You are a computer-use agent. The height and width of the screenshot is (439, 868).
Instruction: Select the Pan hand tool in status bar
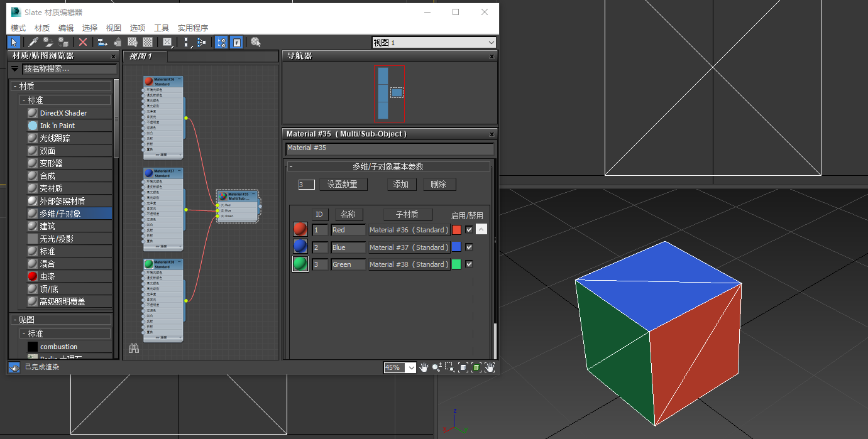coord(423,367)
